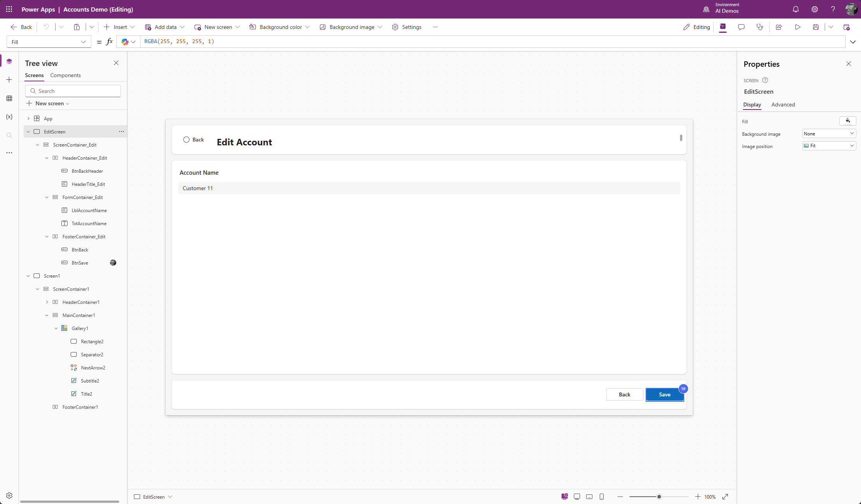
Task: Click the fit-to-window icon near zoom
Action: coord(725,497)
